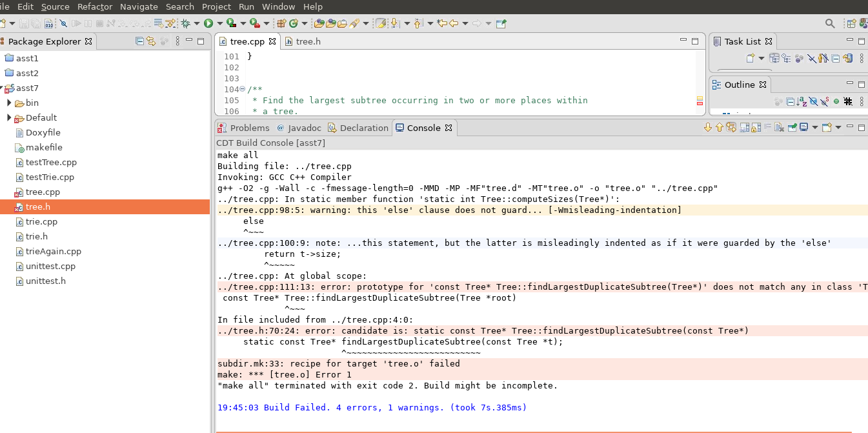Open the Navigate menu
Image resolution: width=868 pixels, height=433 pixels.
click(139, 6)
